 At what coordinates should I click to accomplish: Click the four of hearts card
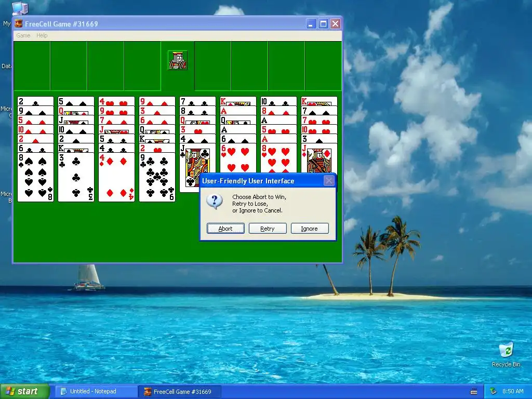[116, 101]
